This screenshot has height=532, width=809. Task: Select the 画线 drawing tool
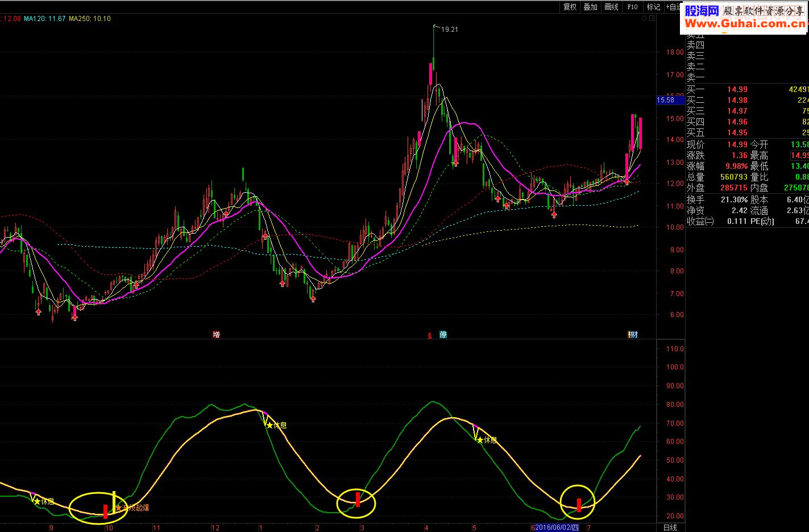[x=612, y=7]
